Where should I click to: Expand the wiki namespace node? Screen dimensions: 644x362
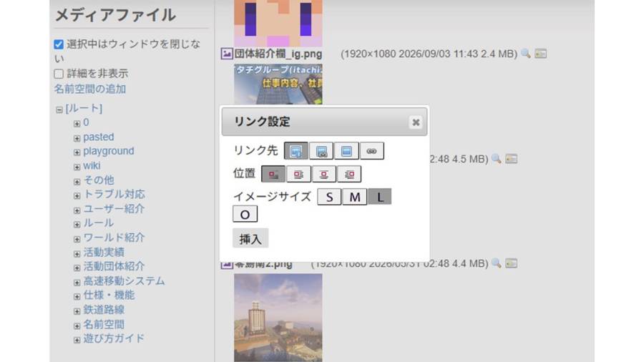(x=77, y=167)
